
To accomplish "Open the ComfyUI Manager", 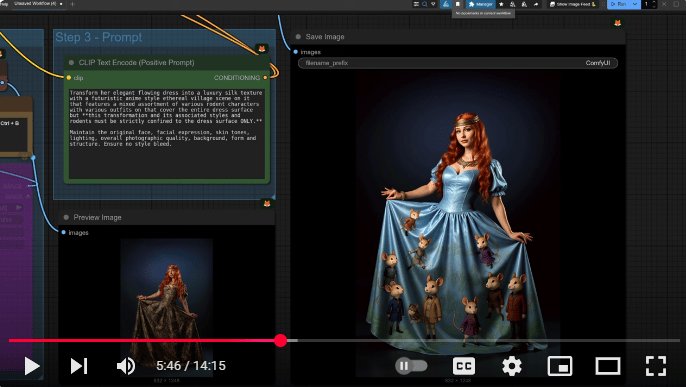I will tap(480, 4).
